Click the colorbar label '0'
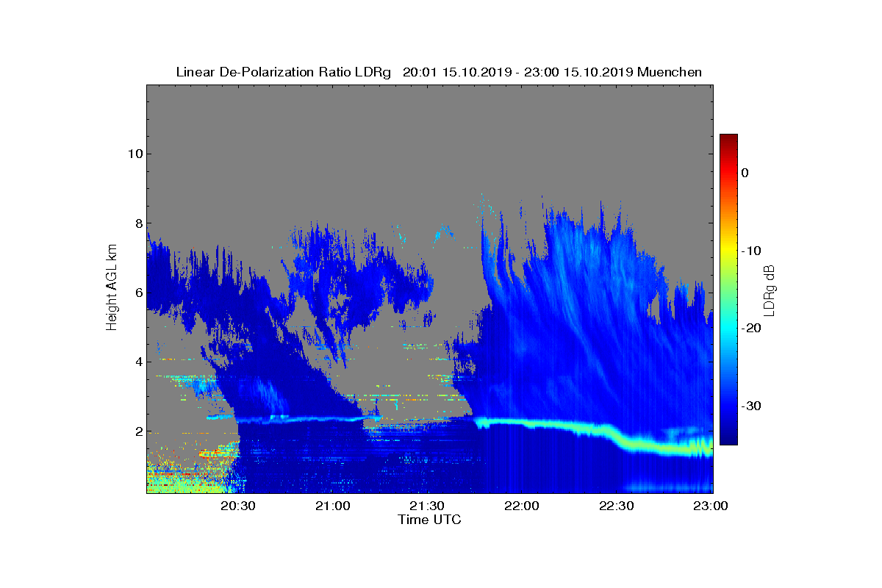 point(745,173)
